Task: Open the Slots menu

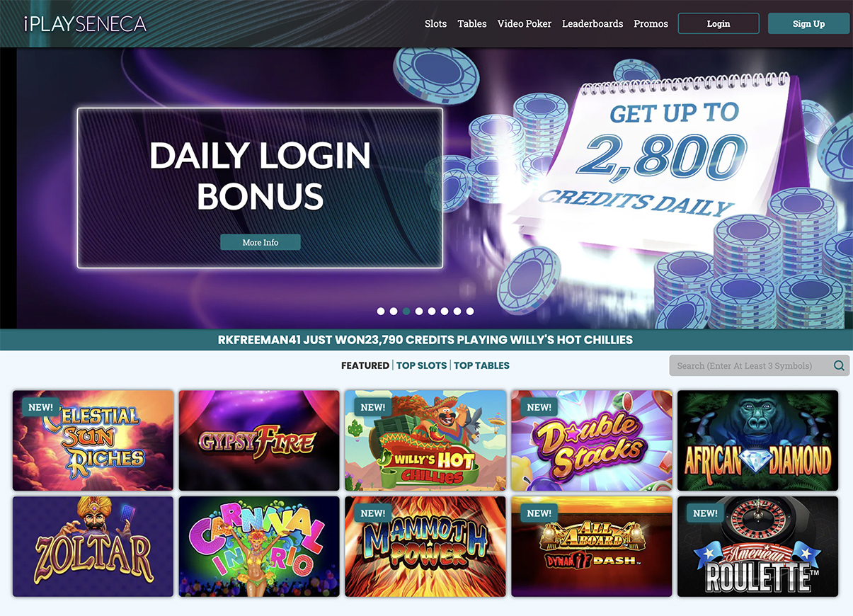Action: click(x=435, y=23)
